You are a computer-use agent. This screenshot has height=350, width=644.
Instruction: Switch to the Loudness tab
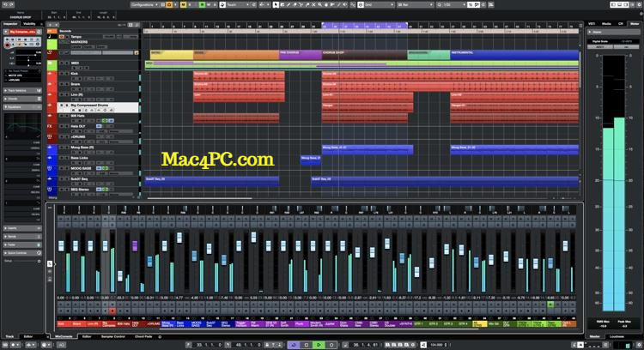617,336
